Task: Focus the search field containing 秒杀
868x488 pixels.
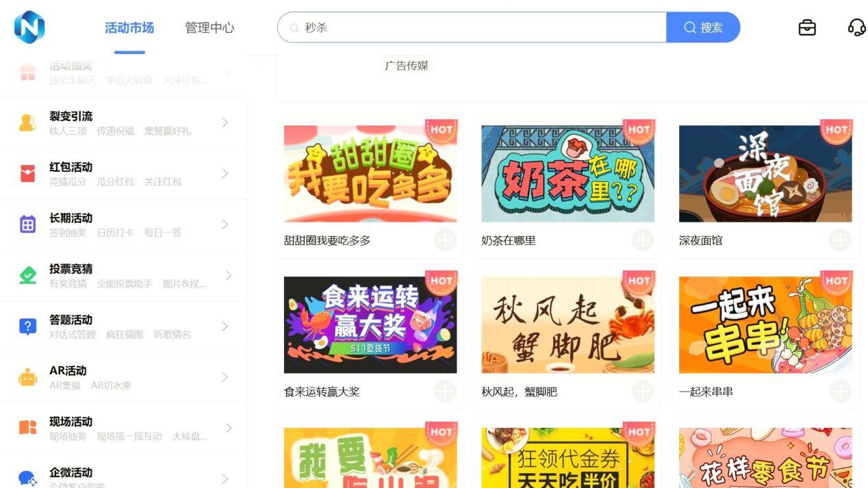Action: (x=472, y=27)
